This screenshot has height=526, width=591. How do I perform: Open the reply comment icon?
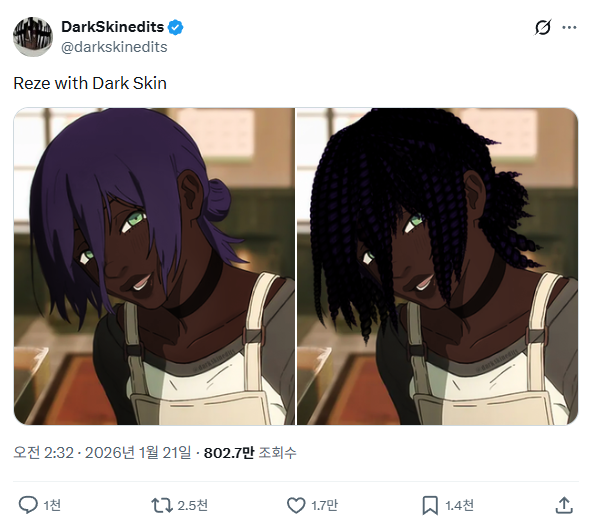point(28,505)
